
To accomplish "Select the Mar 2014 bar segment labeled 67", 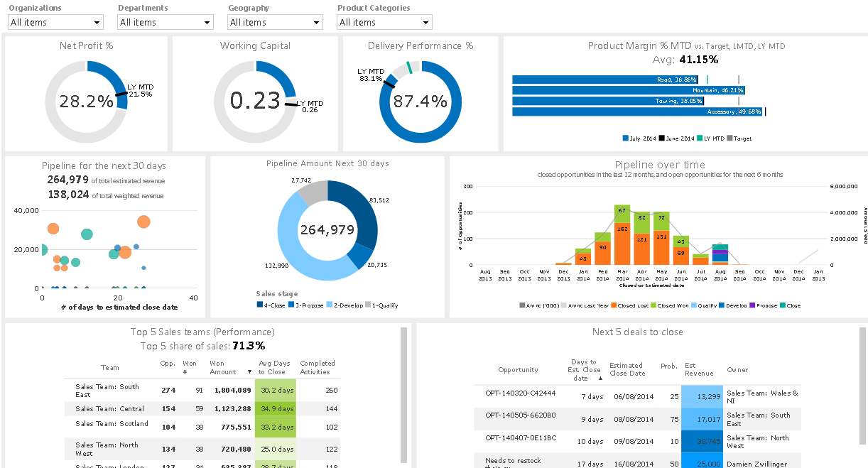I will [622, 213].
